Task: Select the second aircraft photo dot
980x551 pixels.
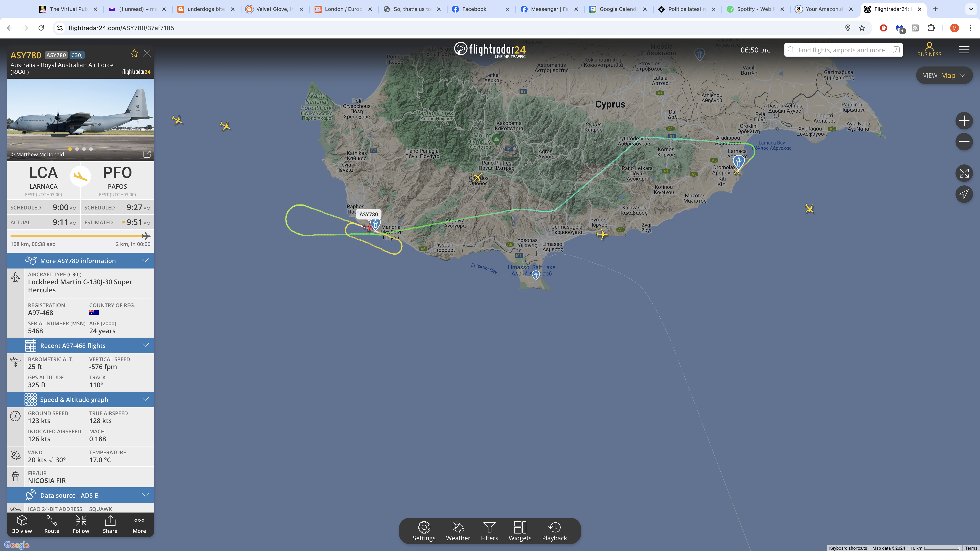Action: [77, 149]
